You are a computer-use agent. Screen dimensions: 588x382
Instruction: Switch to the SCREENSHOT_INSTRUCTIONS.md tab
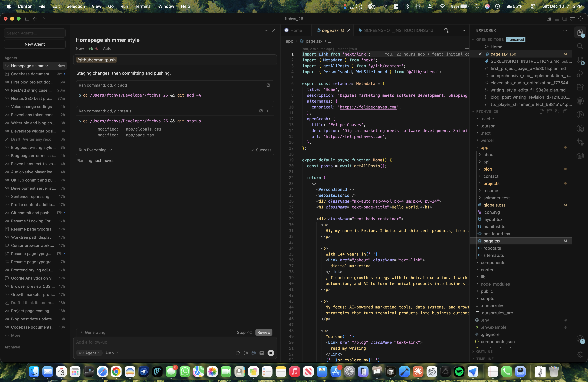point(398,30)
